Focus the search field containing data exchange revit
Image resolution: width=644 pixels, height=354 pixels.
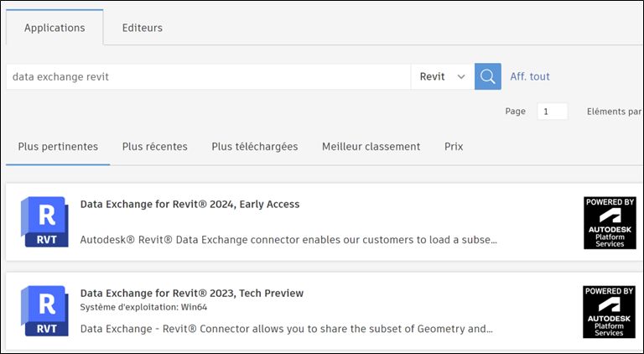pos(208,77)
